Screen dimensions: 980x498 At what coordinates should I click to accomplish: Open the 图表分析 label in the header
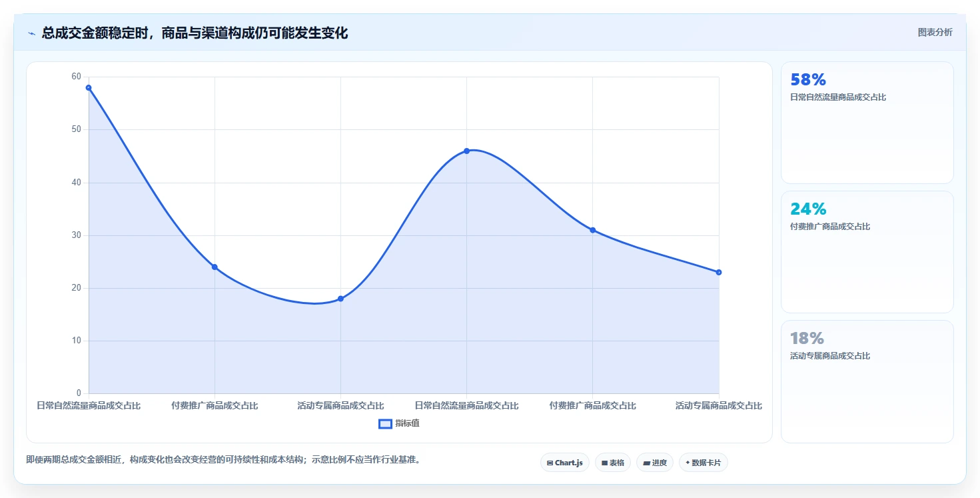tap(935, 32)
